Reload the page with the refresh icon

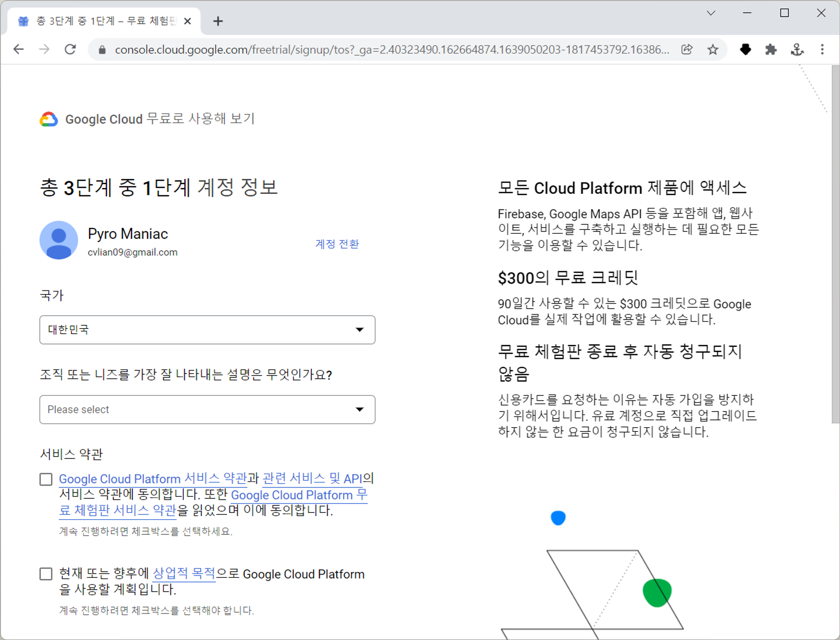click(x=70, y=50)
